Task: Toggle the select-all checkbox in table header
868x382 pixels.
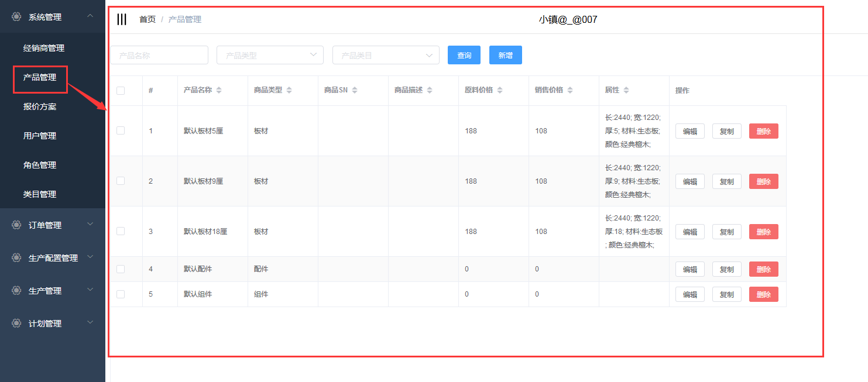Action: tap(121, 91)
